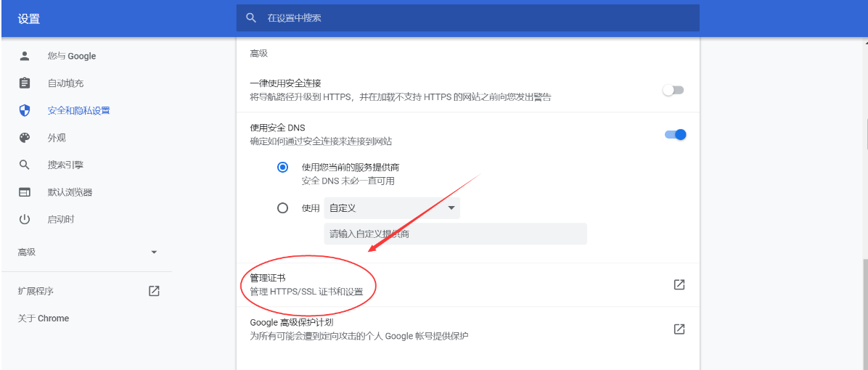Click text 确定如何通过安全连接来连接到网站

[x=321, y=141]
